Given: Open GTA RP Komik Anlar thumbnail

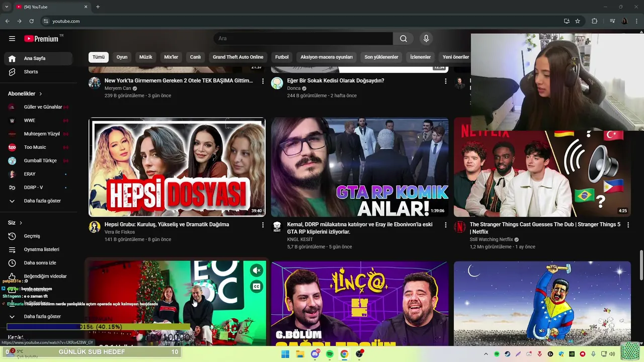Looking at the screenshot, I should pyautogui.click(x=360, y=167).
